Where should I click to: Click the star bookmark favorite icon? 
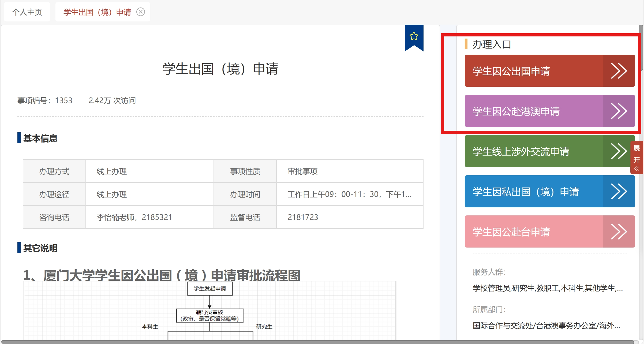(414, 36)
